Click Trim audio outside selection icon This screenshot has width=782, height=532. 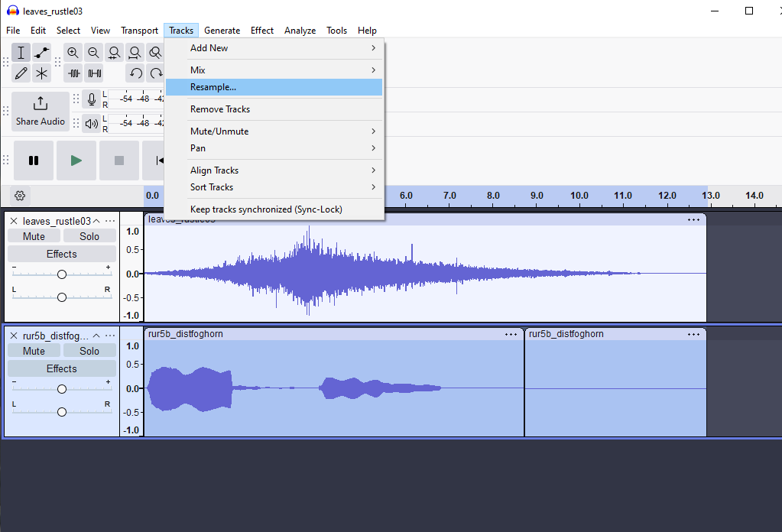pos(74,74)
